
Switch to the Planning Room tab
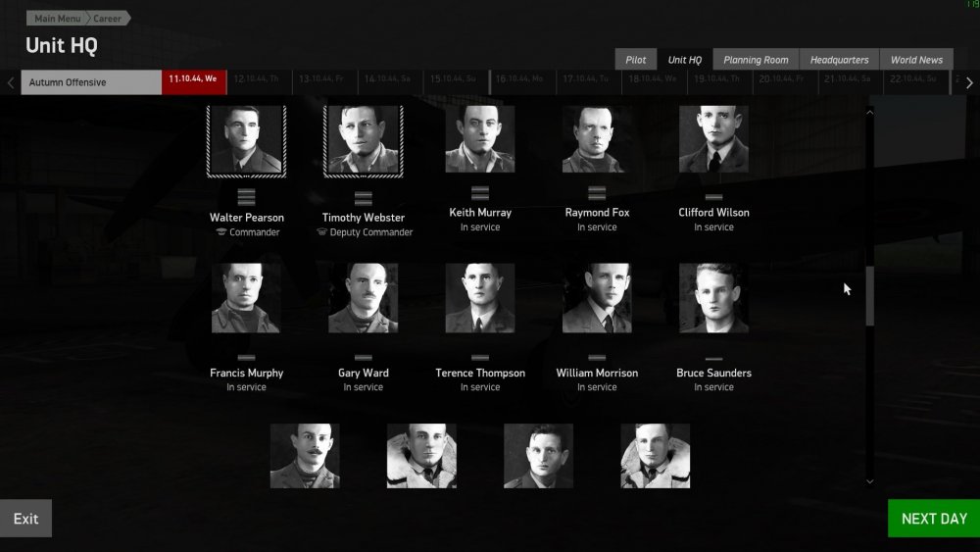pos(756,60)
